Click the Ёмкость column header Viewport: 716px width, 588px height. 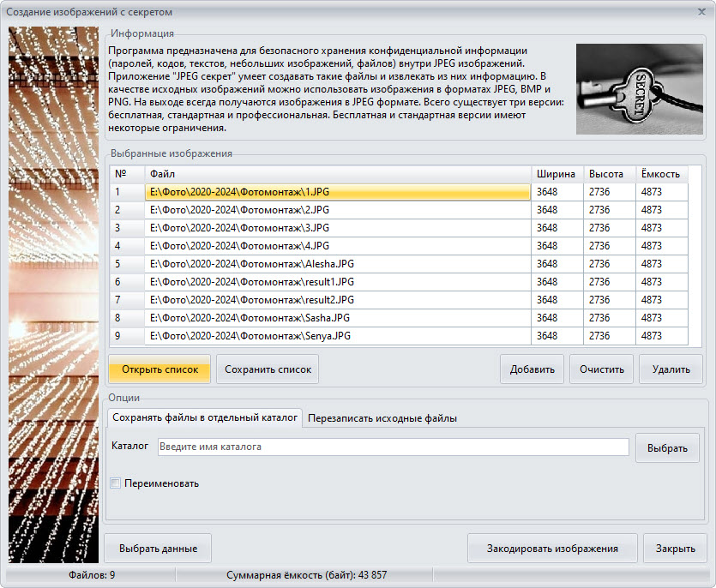click(x=661, y=174)
